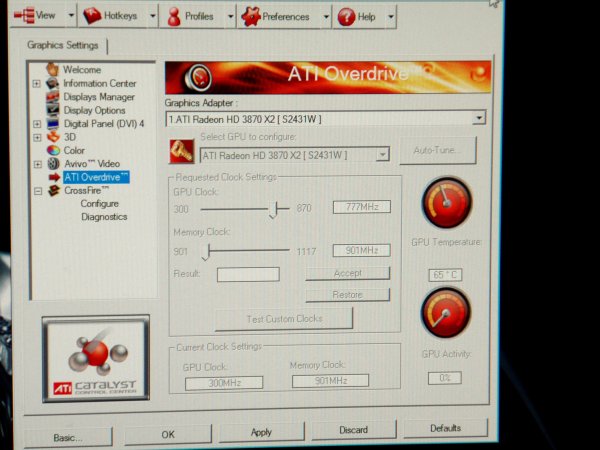600x450 pixels.
Task: Collapse the CrossFire tree node
Action: tap(38, 191)
